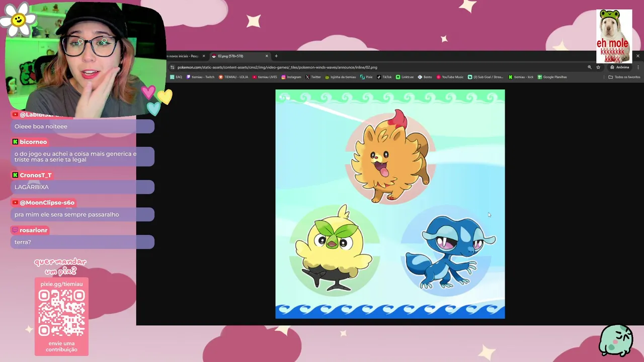Open the TIEMIAU - LOLJA bookmark
This screenshot has height=362, width=644.
[233, 77]
